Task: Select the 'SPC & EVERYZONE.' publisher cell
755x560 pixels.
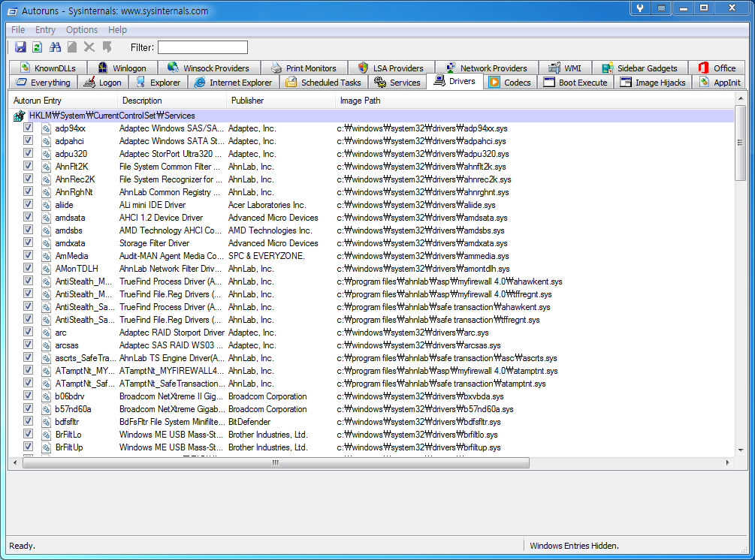Action: pos(266,256)
